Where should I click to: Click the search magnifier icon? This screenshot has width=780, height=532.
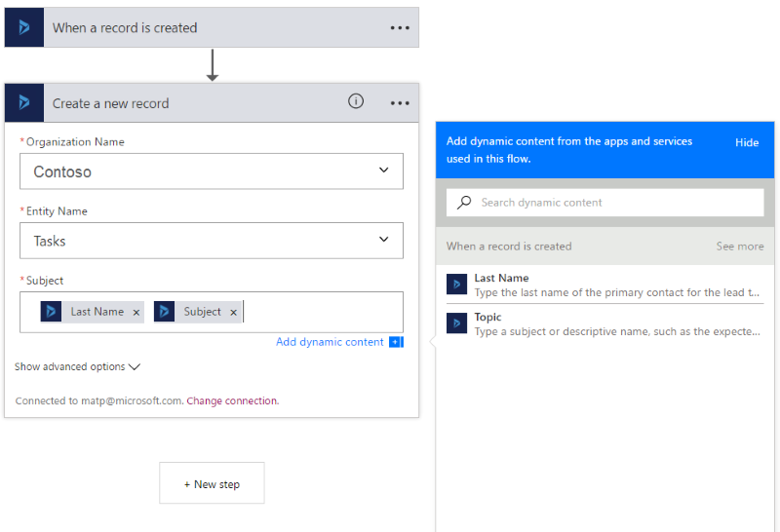[x=464, y=203]
